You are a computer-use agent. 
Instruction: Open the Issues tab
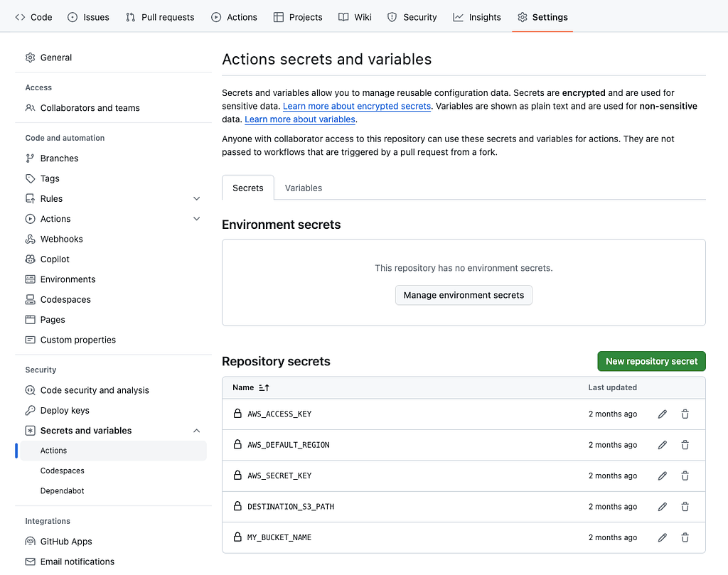(88, 17)
